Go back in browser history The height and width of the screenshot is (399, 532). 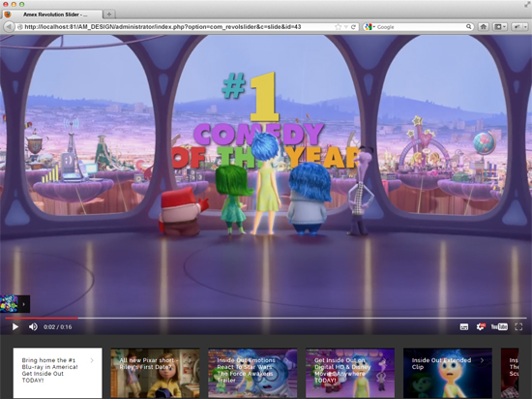tap(9, 27)
